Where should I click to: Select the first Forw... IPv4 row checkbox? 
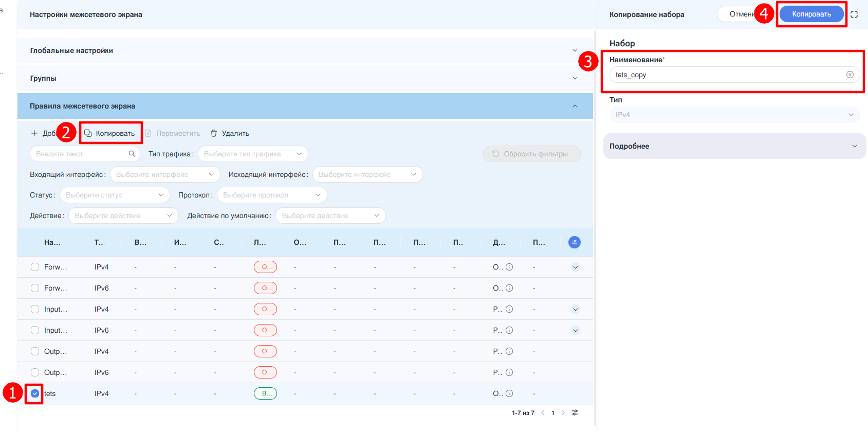point(35,267)
